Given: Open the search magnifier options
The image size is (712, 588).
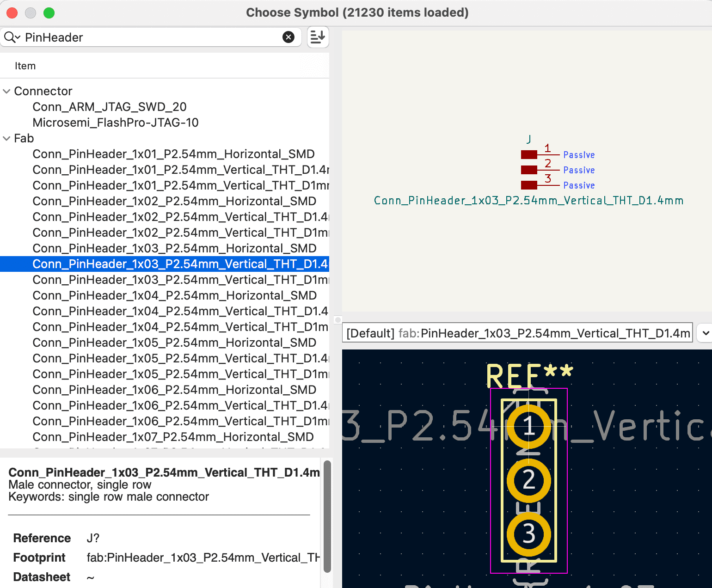Looking at the screenshot, I should coord(12,37).
